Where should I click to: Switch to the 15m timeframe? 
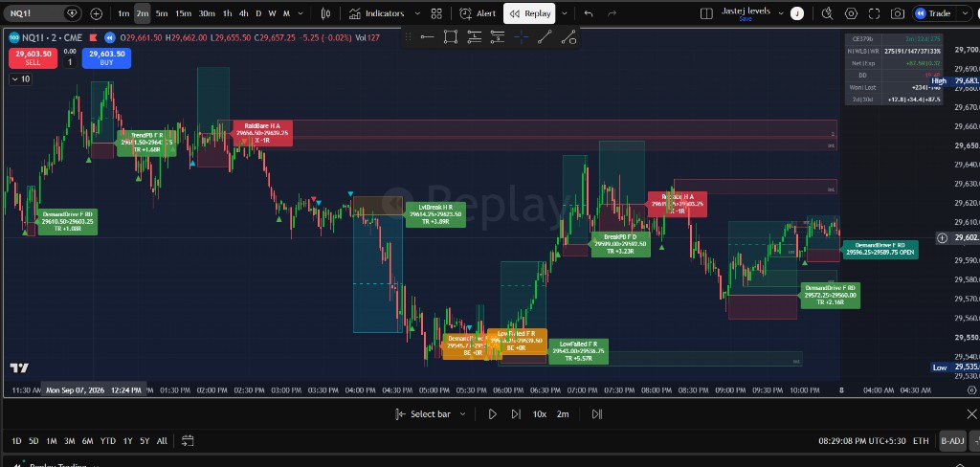[x=183, y=13]
